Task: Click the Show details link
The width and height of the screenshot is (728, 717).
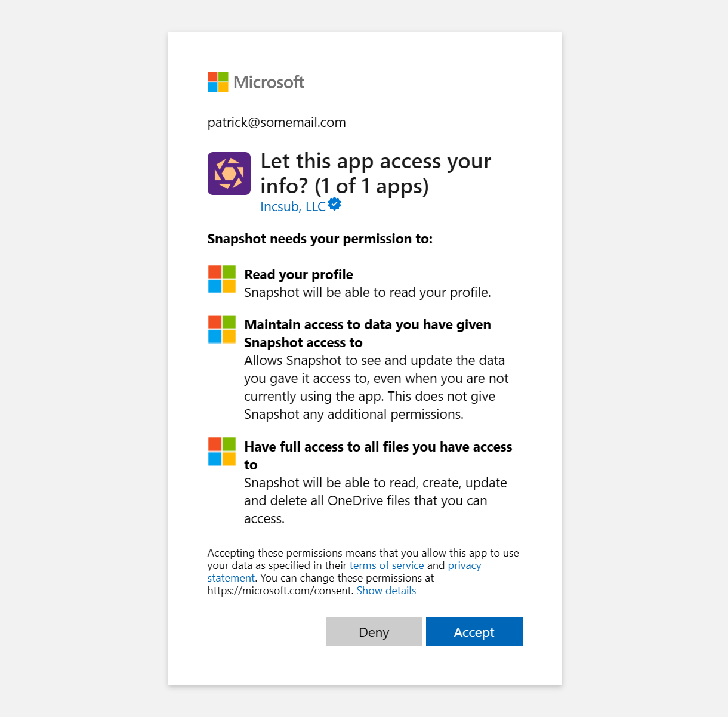Action: (x=386, y=591)
